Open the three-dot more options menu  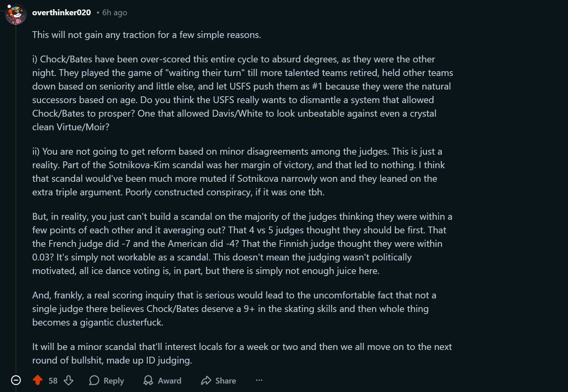coord(259,380)
